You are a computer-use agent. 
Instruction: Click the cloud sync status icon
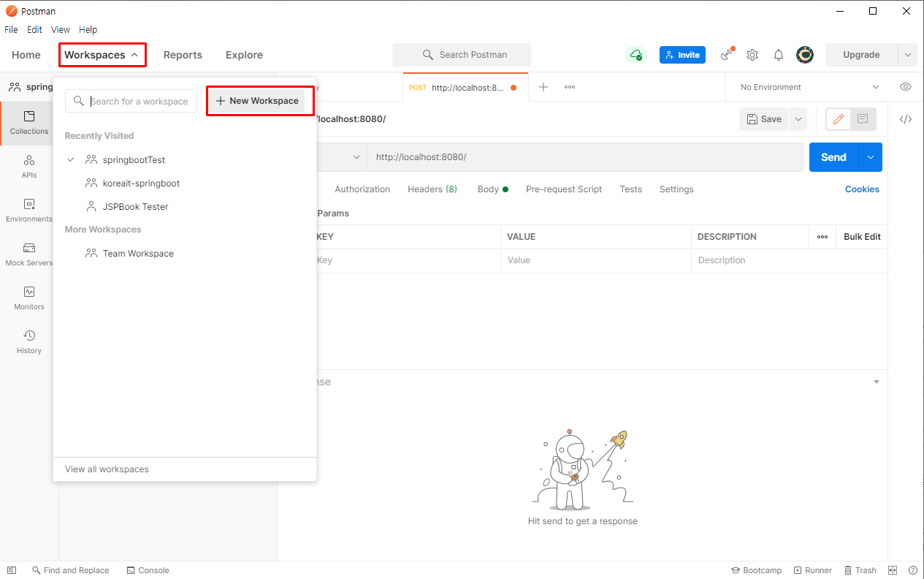[x=636, y=55]
